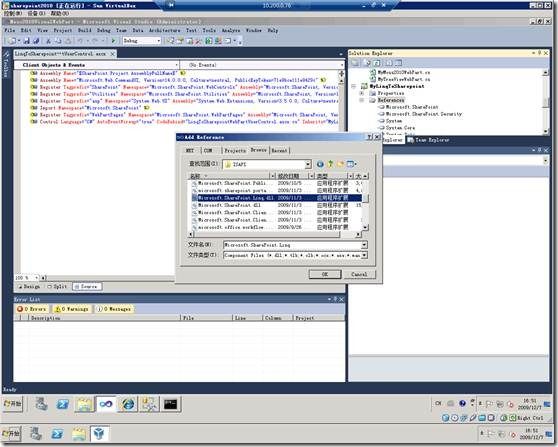This screenshot has height=447, width=558.
Task: Switch to the .NET tab in Add Reference
Action: pyautogui.click(x=190, y=151)
